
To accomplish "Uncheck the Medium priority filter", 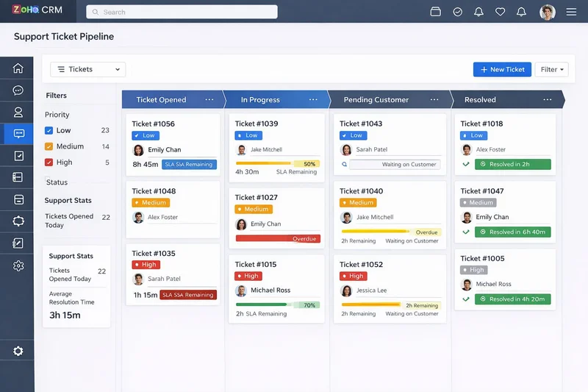I will click(x=49, y=146).
